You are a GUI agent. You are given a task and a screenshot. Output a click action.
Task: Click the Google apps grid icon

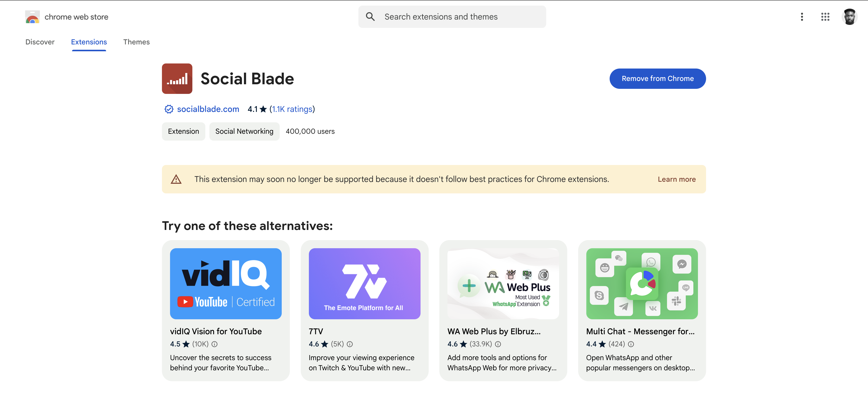825,16
